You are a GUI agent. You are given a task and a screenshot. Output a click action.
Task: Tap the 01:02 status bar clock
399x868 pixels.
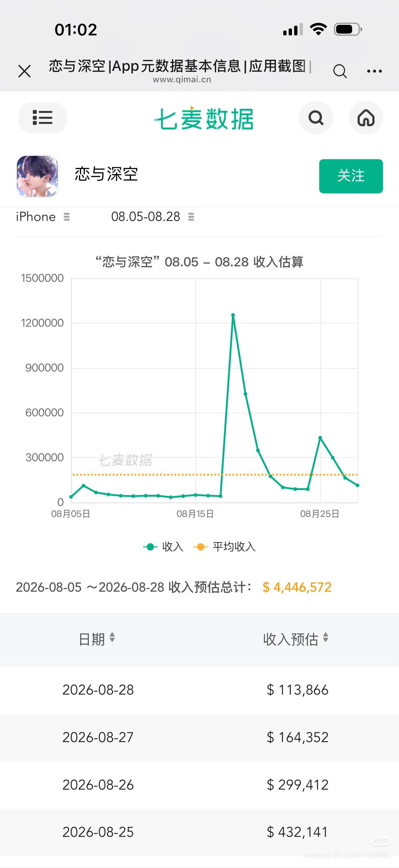pyautogui.click(x=76, y=30)
